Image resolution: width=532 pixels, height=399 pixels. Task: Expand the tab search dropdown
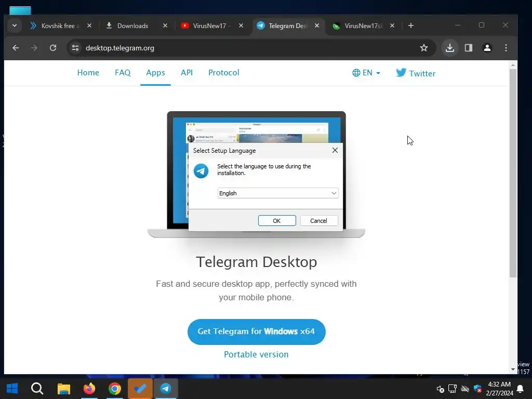click(x=15, y=25)
